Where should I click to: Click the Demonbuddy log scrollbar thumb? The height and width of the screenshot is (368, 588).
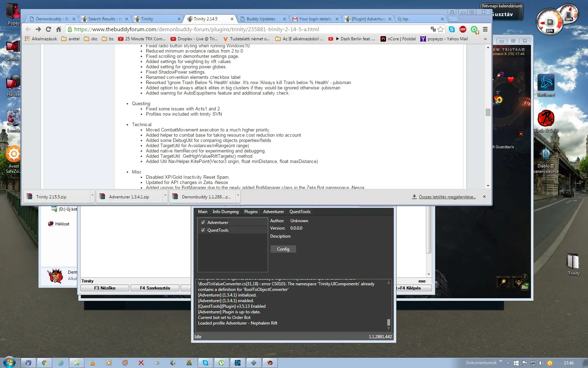388,322
